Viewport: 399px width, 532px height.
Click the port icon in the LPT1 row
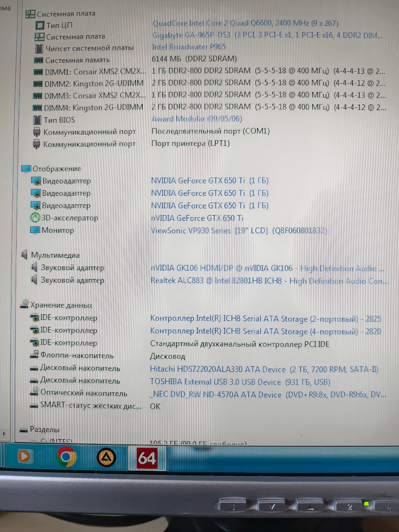pyautogui.click(x=36, y=144)
